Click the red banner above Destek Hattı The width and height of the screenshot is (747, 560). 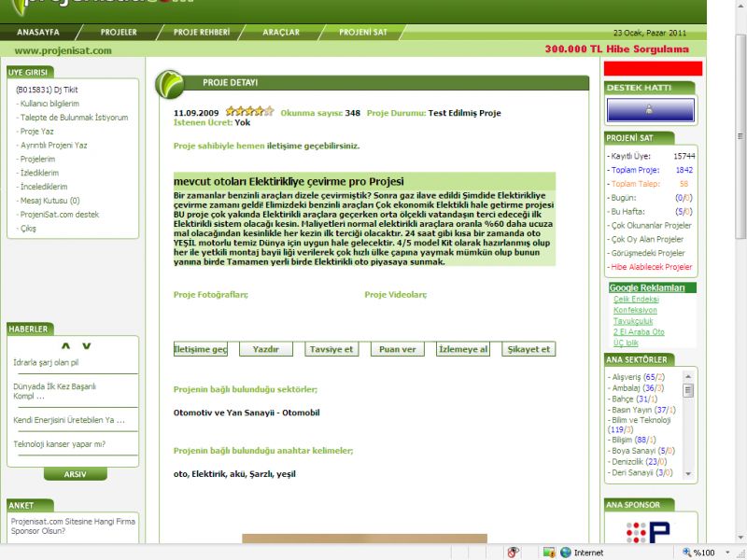pyautogui.click(x=650, y=68)
